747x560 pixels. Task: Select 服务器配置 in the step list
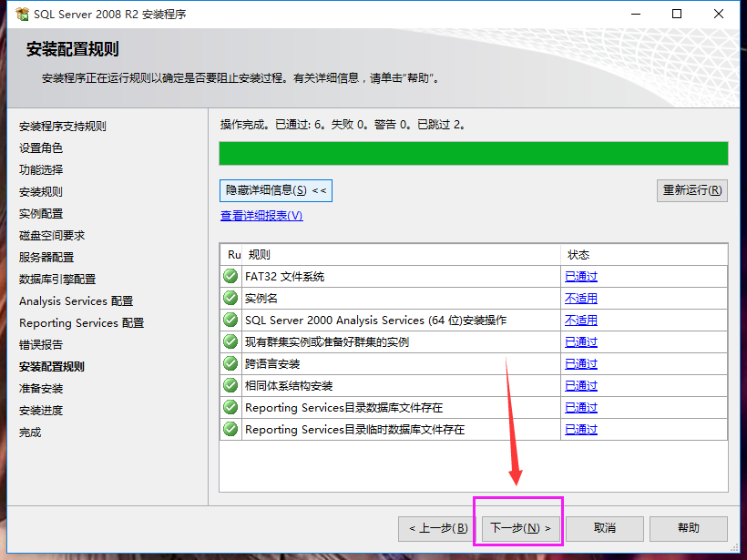[x=46, y=258]
